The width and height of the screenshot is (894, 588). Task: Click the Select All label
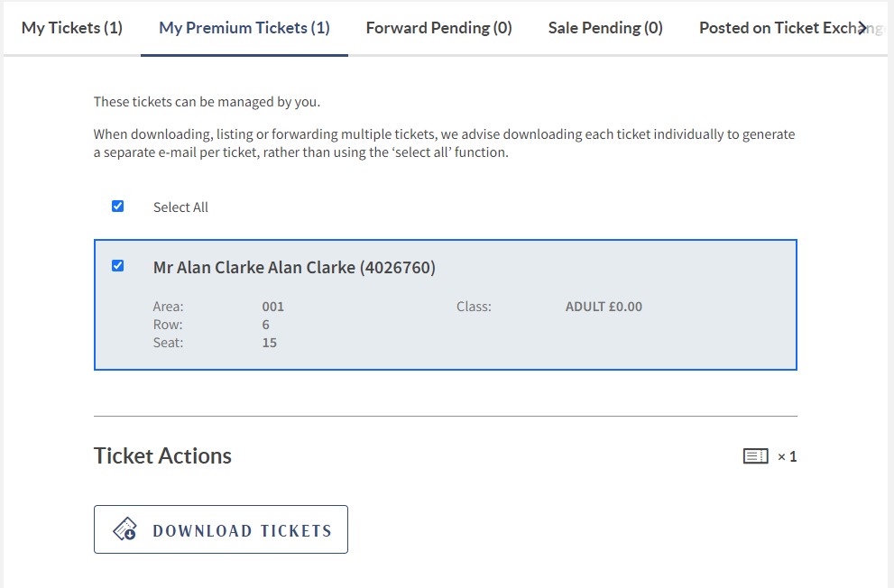point(180,207)
